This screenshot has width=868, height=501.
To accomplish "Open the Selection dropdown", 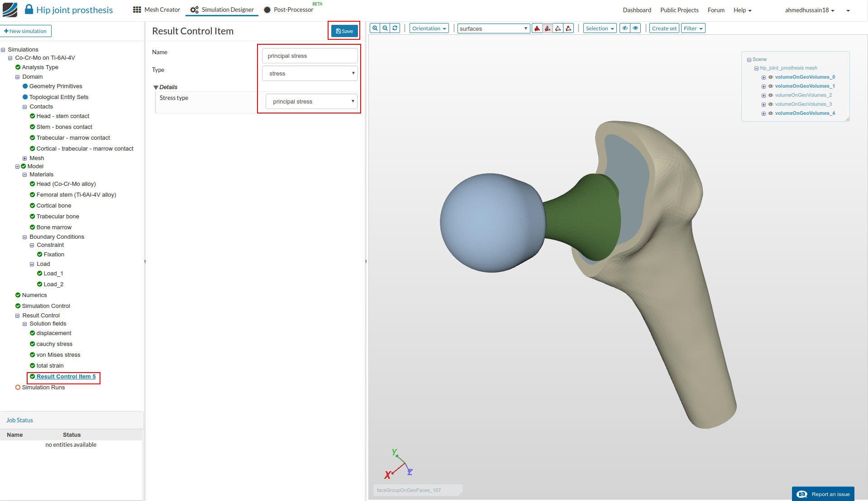I will (600, 28).
